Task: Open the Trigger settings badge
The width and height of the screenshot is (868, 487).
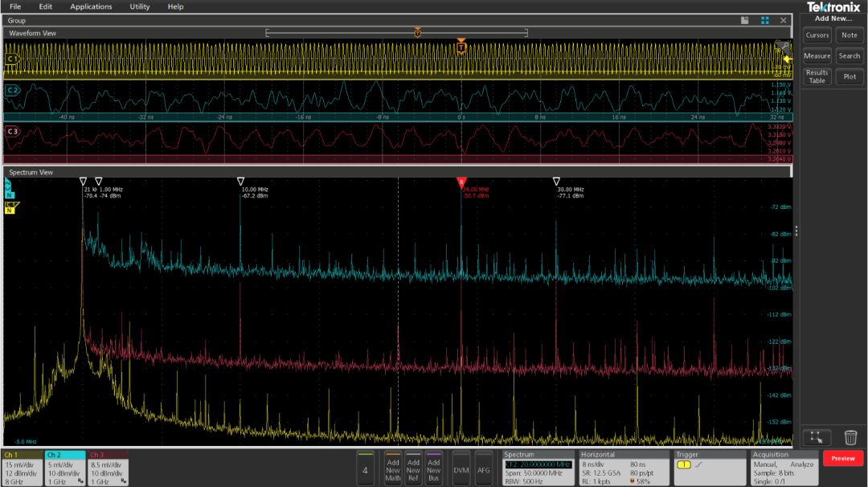Action: coord(710,469)
